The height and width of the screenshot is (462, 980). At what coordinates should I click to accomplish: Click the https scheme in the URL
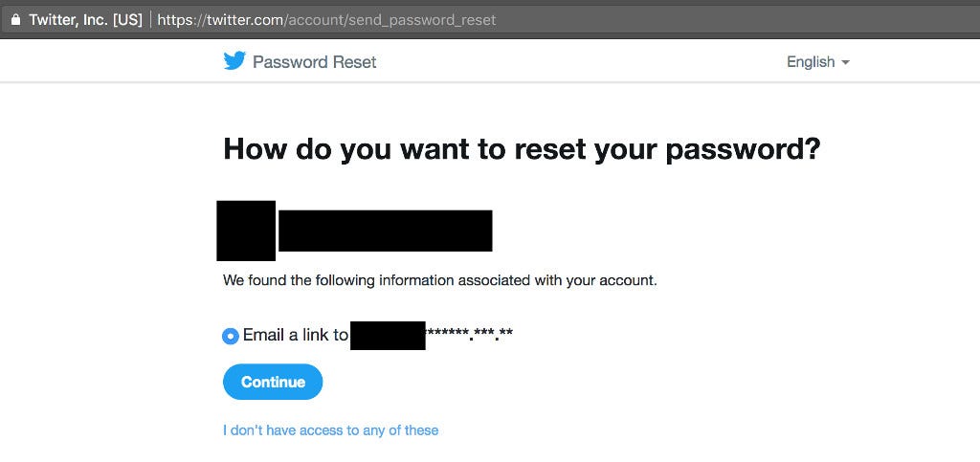click(173, 20)
